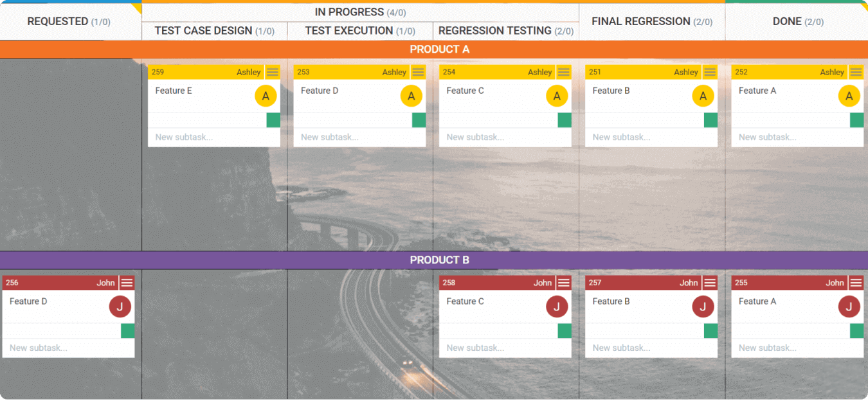Collapse the Product B swimlane
The width and height of the screenshot is (868, 401).
439,260
